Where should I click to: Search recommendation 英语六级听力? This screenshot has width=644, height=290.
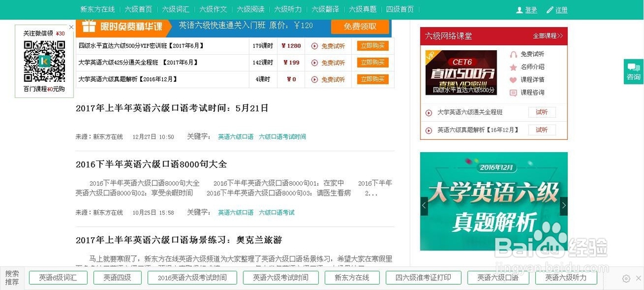[566, 278]
